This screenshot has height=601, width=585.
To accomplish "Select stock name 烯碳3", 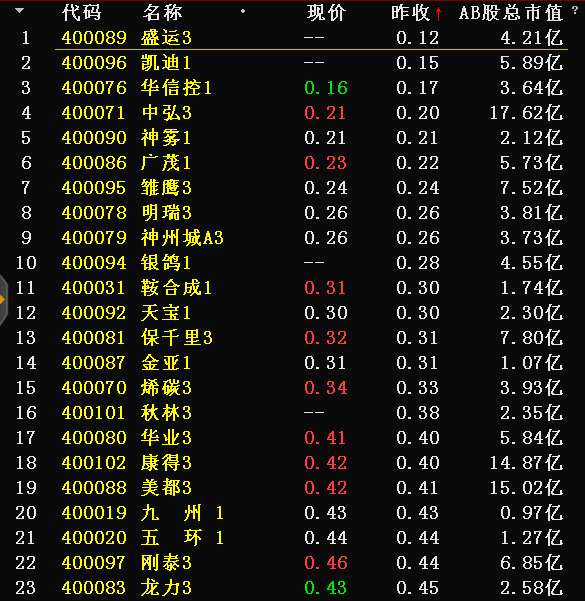I will [166, 388].
